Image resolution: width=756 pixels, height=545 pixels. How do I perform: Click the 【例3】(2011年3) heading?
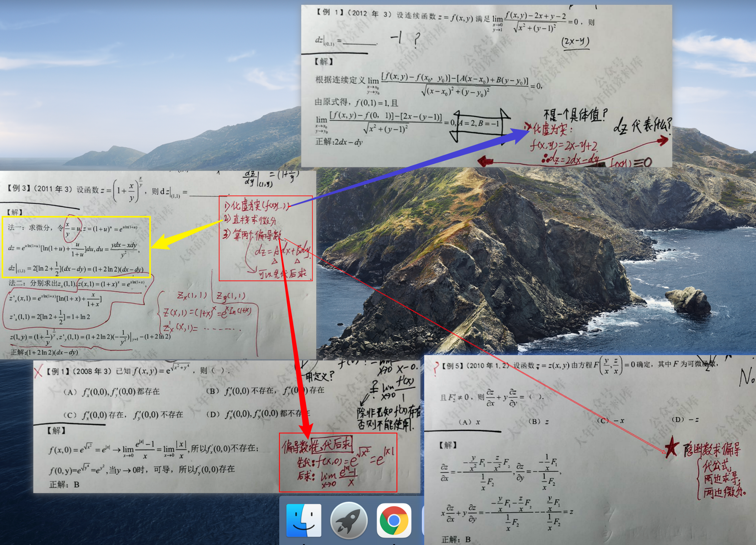[39, 189]
